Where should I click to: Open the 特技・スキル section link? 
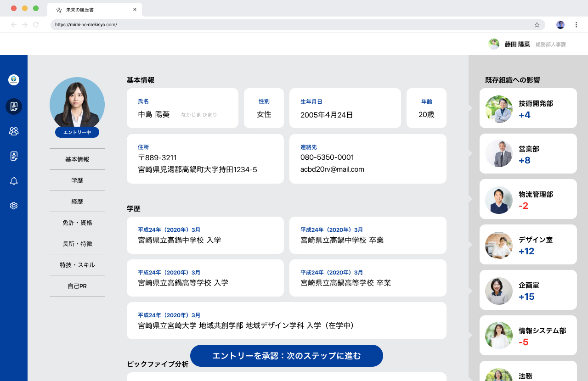tap(77, 264)
